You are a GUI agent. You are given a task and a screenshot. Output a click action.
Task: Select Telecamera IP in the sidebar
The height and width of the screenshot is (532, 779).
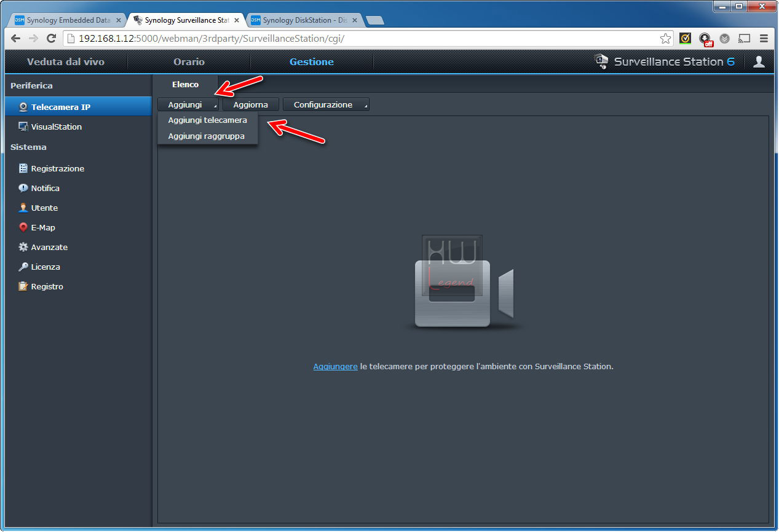point(78,107)
